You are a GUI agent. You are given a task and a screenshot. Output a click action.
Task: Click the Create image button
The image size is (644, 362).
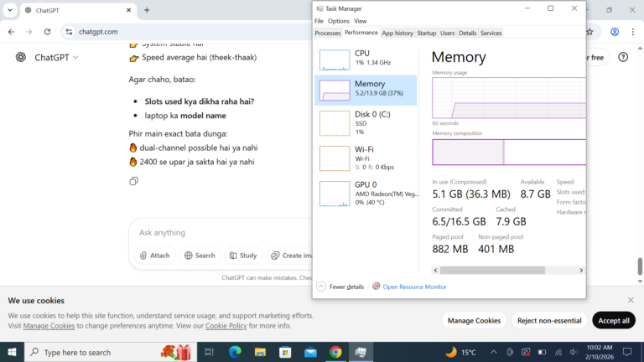pyautogui.click(x=291, y=256)
